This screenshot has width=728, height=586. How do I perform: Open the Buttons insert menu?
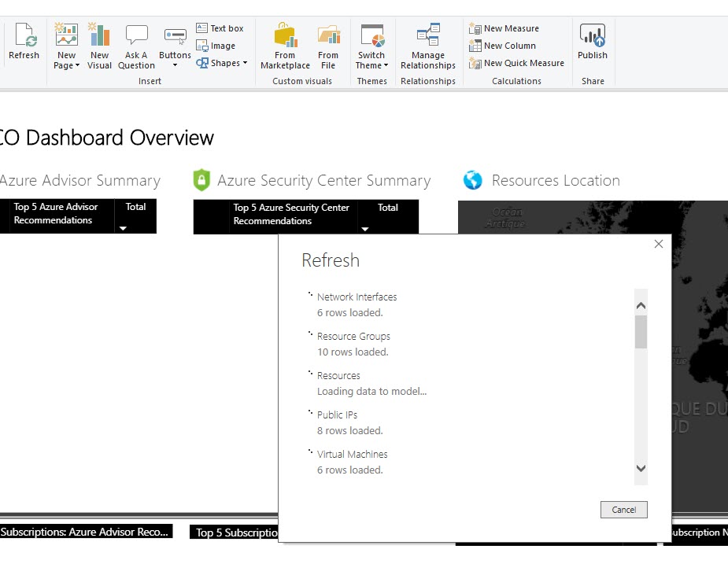(175, 46)
